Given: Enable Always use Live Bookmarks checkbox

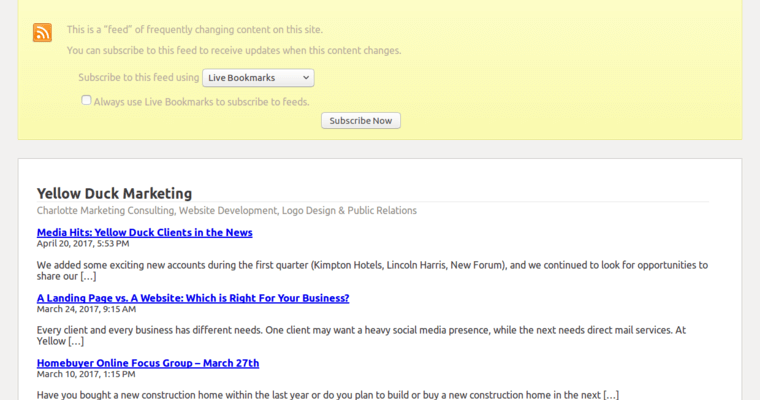Looking at the screenshot, I should click(86, 100).
